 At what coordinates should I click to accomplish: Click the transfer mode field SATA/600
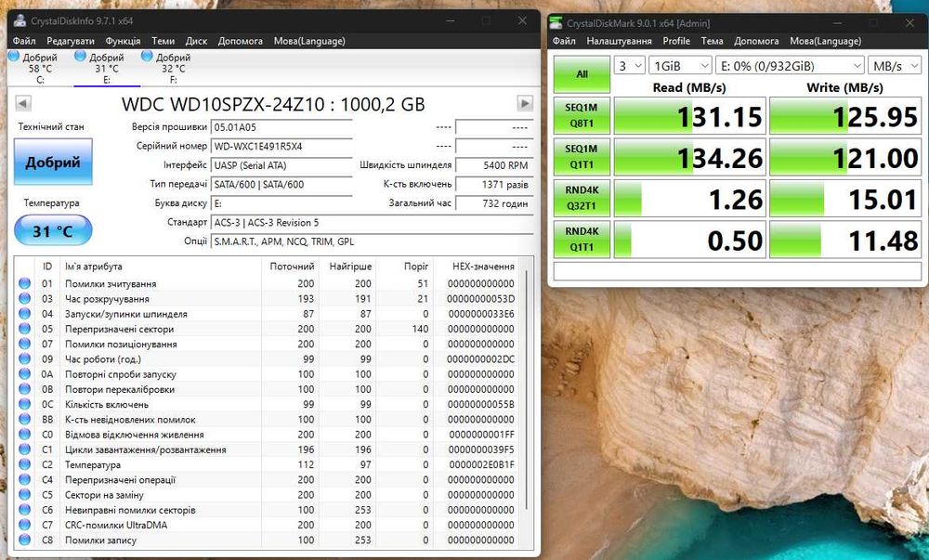282,184
